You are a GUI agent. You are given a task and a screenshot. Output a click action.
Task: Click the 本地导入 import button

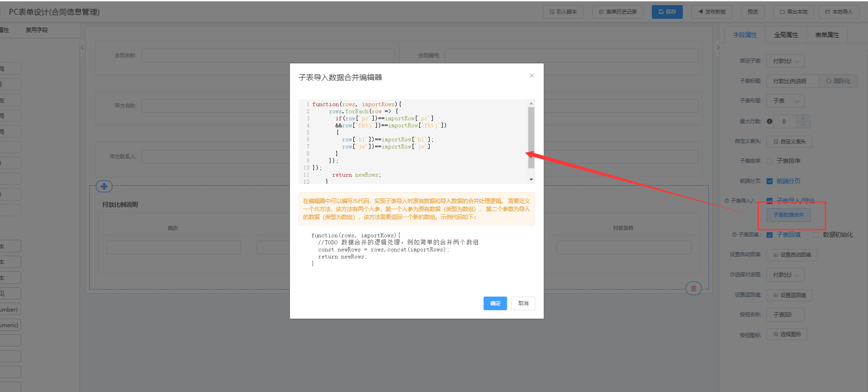click(838, 12)
